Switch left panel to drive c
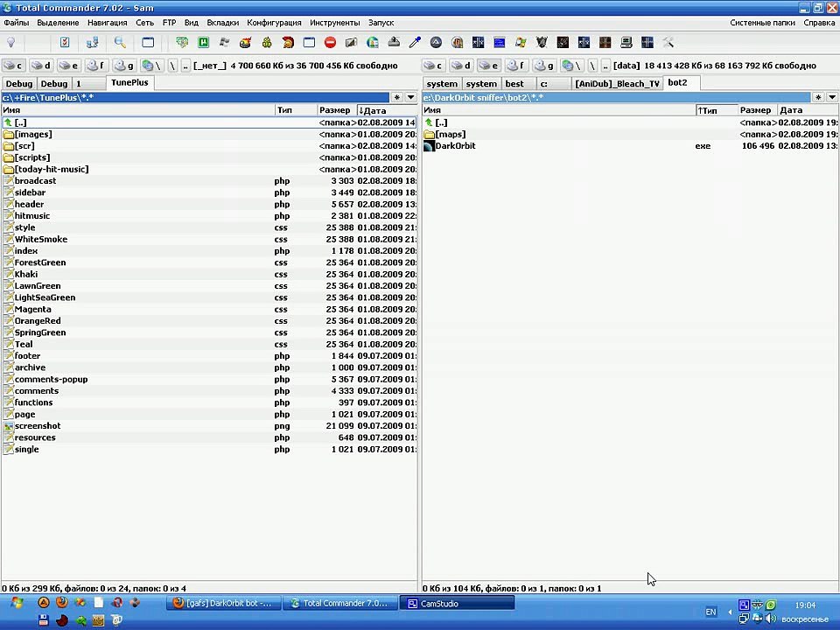This screenshot has width=840, height=630. (13, 66)
